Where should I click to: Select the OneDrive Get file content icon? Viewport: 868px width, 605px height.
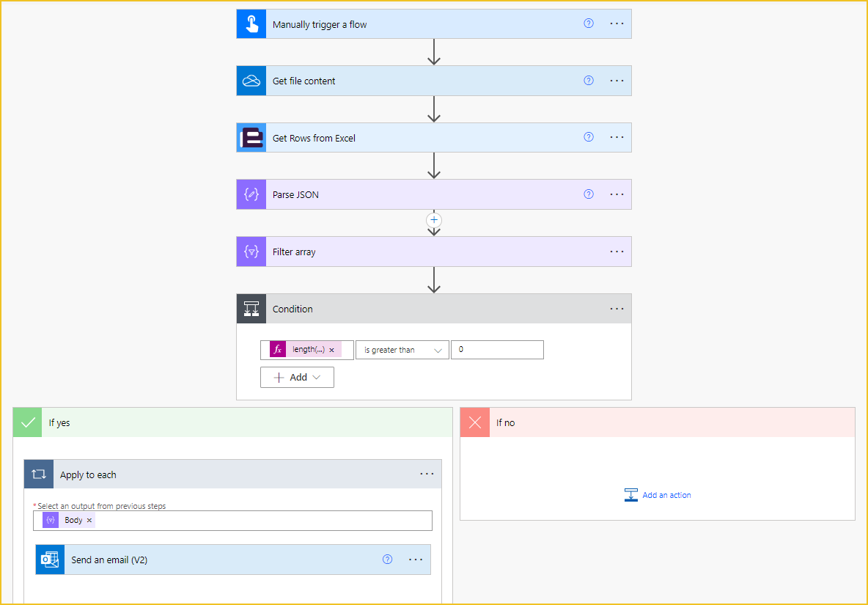pos(251,81)
